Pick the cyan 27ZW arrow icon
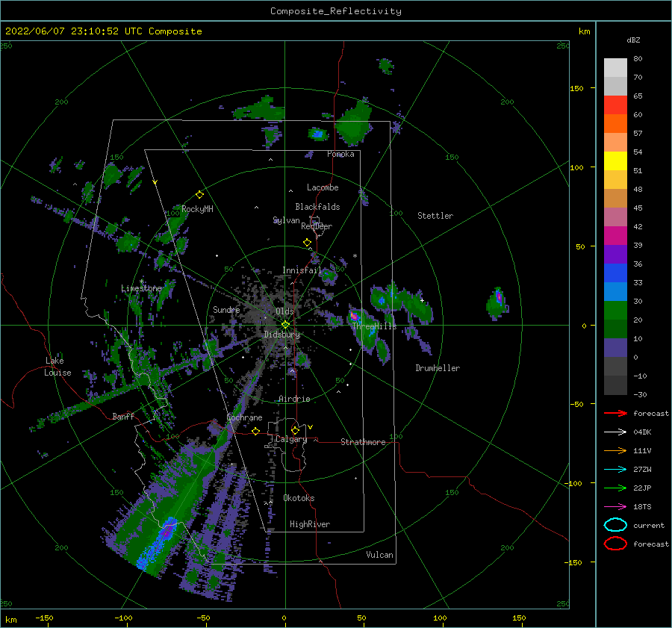Image resolution: width=672 pixels, height=628 pixels. click(x=615, y=470)
